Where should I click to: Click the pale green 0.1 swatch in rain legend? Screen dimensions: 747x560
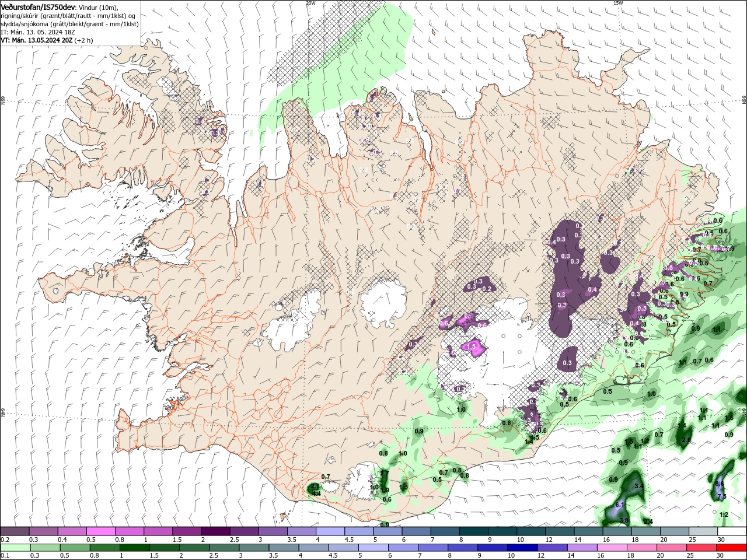tap(15, 547)
